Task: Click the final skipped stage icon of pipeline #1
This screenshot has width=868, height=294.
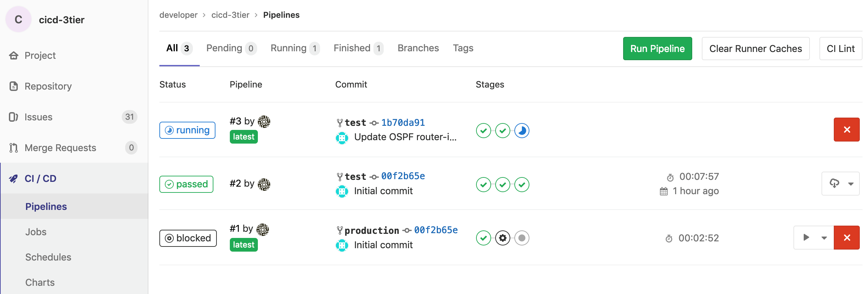Action: point(522,238)
